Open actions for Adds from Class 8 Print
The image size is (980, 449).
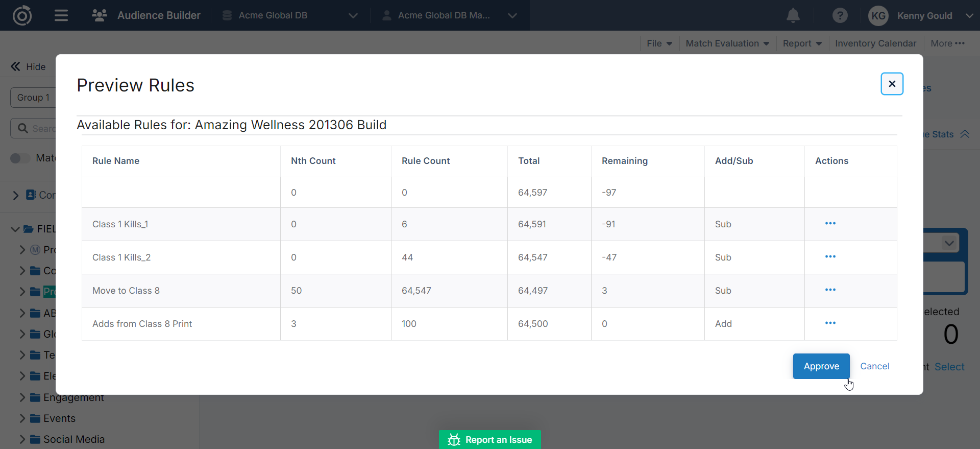tap(830, 323)
